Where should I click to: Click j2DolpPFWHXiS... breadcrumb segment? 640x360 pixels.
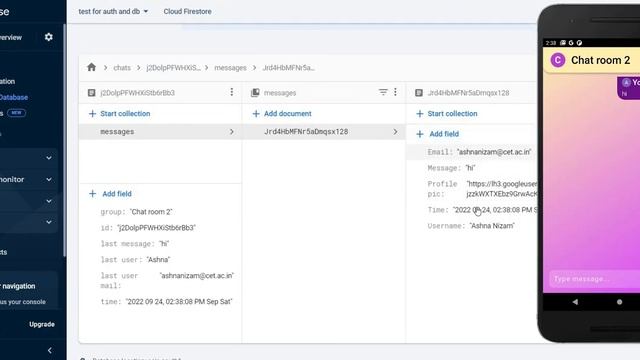point(173,68)
